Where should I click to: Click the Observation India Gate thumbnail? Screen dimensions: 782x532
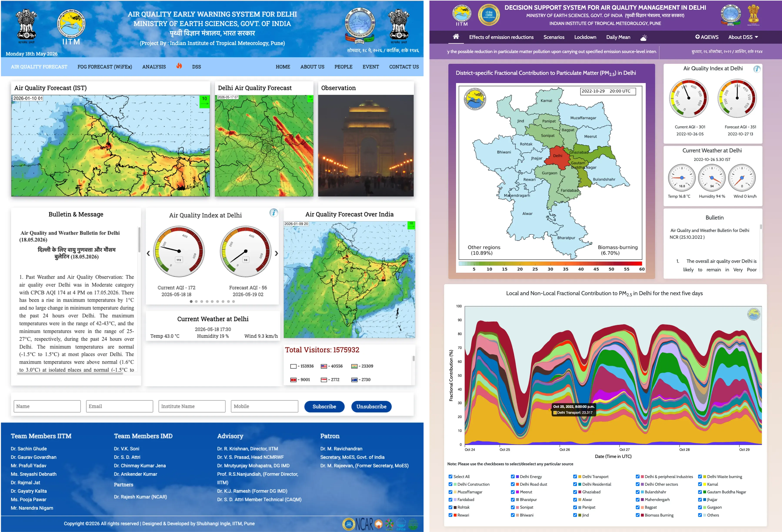pos(366,145)
